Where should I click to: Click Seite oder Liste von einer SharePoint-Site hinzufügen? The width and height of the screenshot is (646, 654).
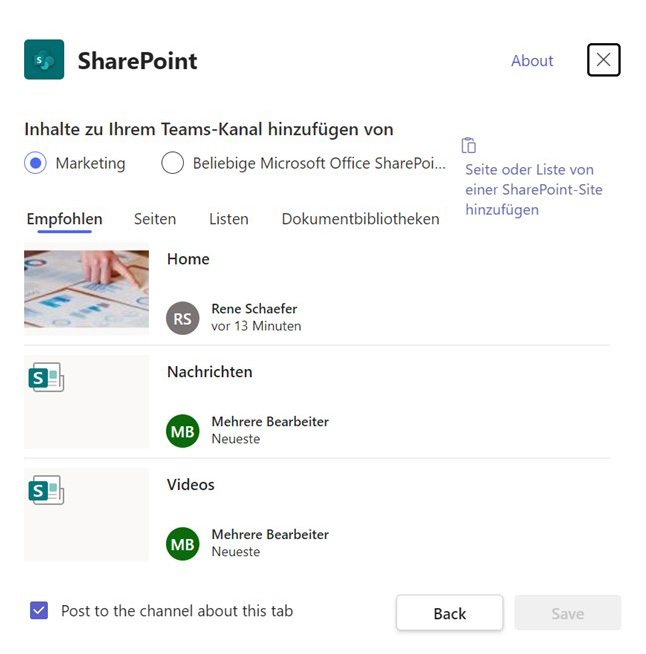534,190
